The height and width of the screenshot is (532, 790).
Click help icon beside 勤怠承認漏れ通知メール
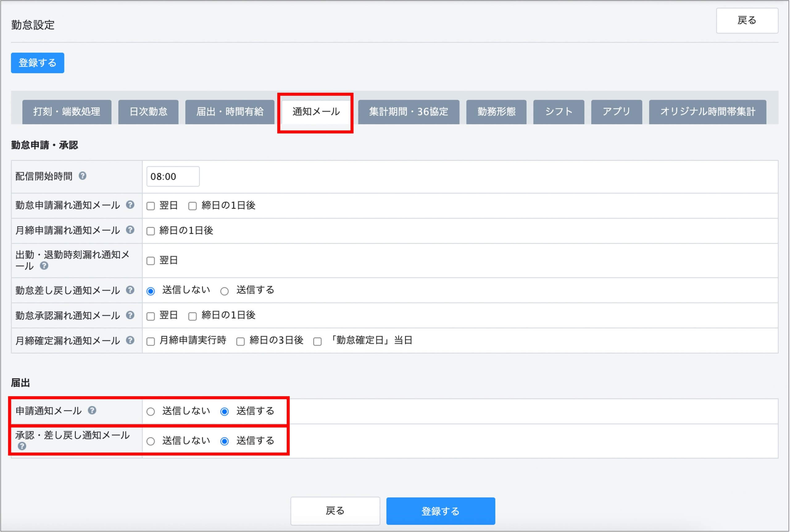[130, 315]
